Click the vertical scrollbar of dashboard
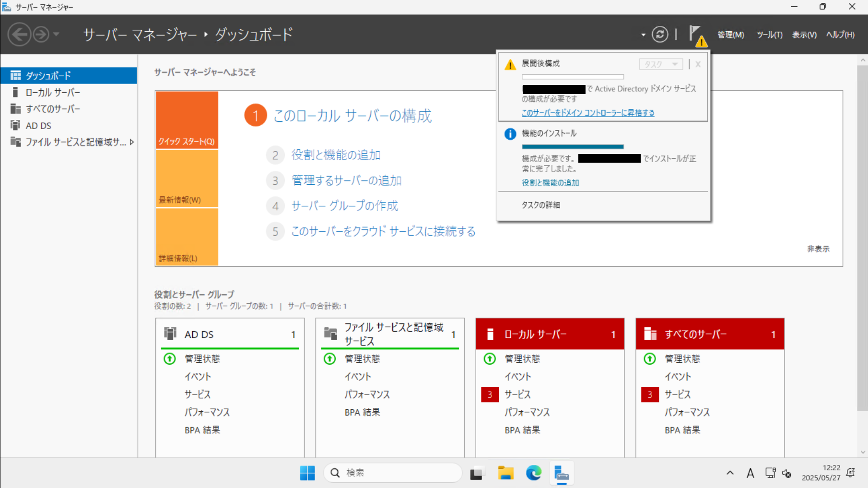The width and height of the screenshot is (868, 488). 862,238
